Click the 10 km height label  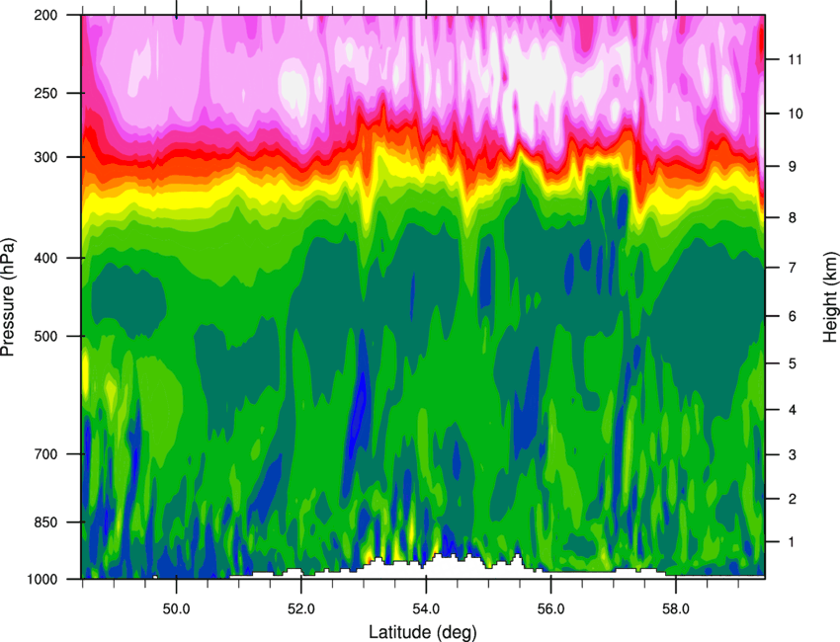795,114
